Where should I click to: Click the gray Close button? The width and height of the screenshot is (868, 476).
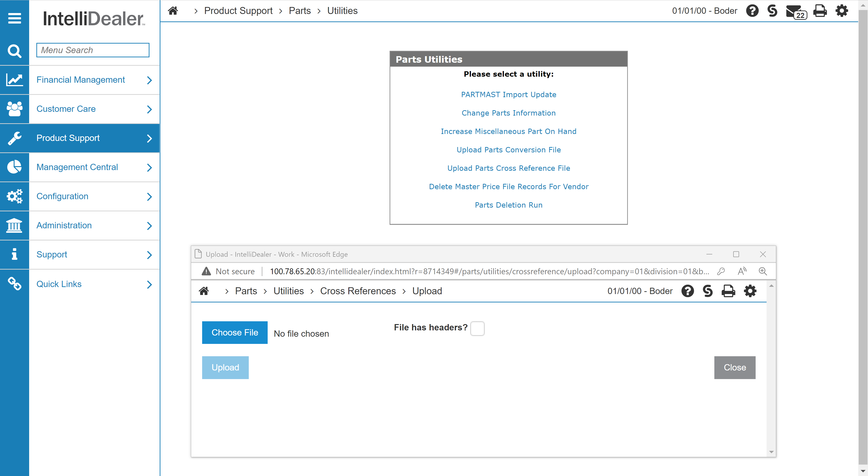pyautogui.click(x=735, y=368)
